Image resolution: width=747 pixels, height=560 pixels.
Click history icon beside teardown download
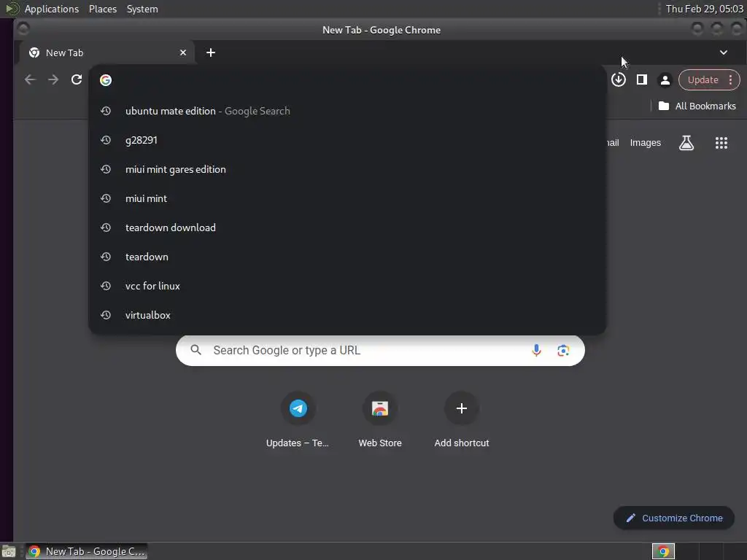coord(106,227)
